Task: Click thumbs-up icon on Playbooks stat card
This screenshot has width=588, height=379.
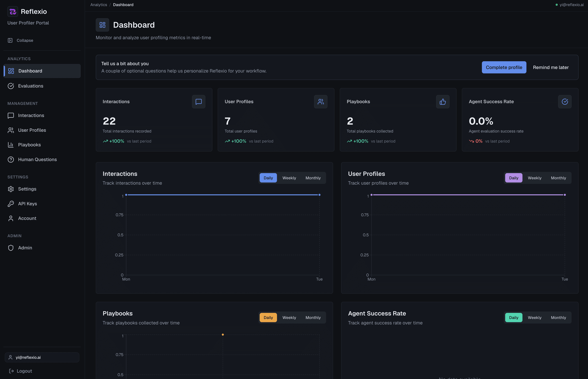Action: 443,102
